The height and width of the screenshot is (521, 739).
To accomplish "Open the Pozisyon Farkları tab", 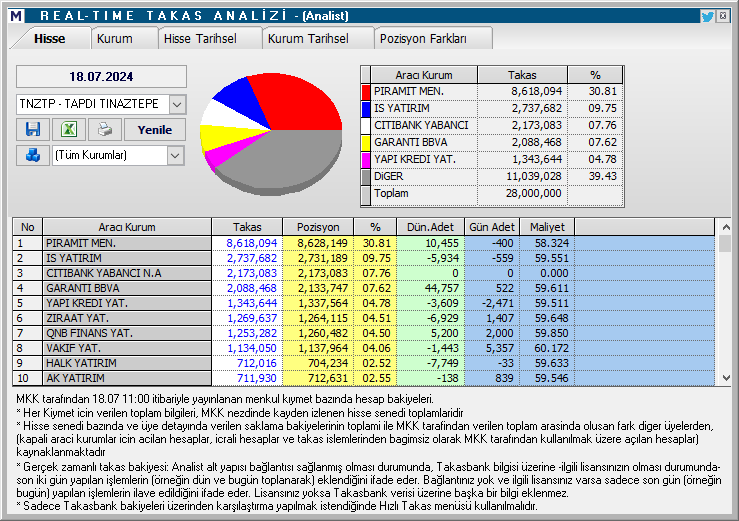I will point(423,39).
